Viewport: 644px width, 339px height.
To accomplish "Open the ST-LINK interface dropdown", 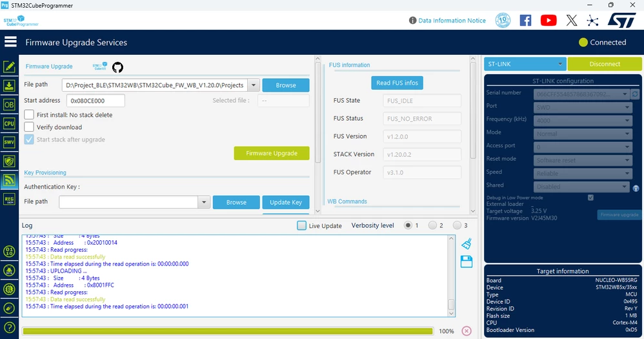I will click(525, 64).
